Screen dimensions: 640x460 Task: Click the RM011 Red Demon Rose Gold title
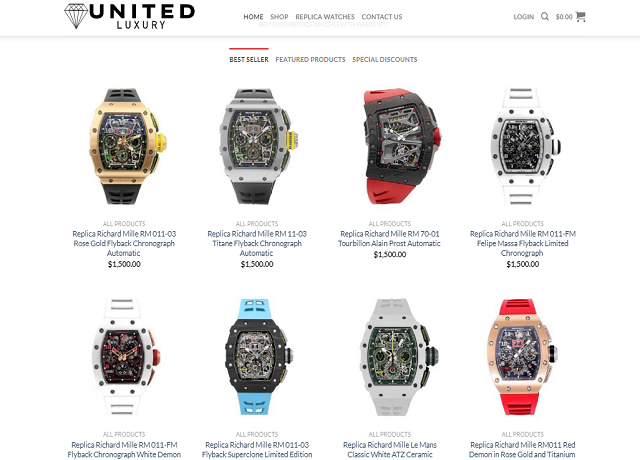point(522,449)
